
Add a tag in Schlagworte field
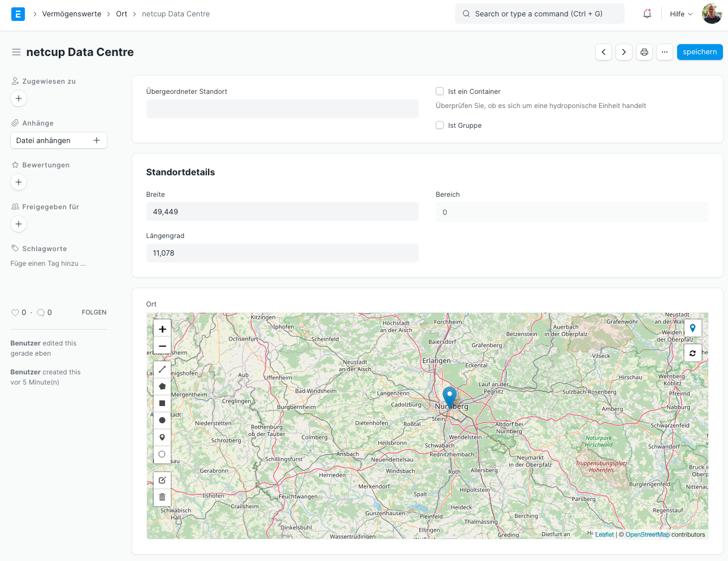coord(49,264)
